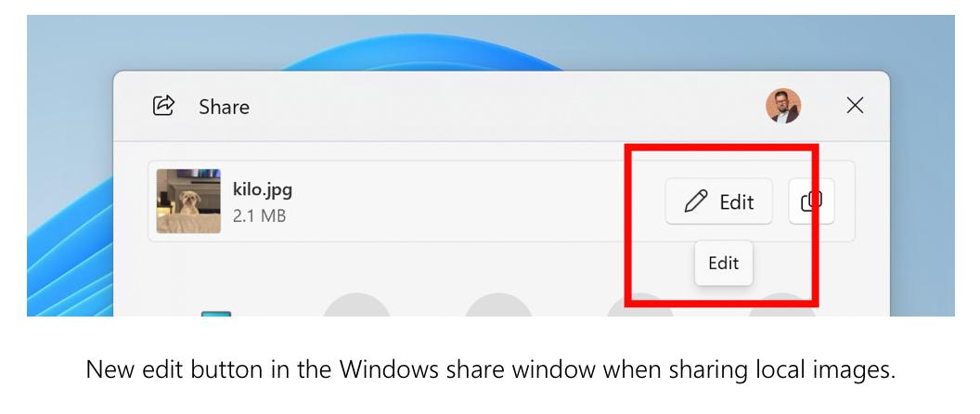The height and width of the screenshot is (414, 980).
Task: Open the user profile avatar
Action: click(783, 106)
